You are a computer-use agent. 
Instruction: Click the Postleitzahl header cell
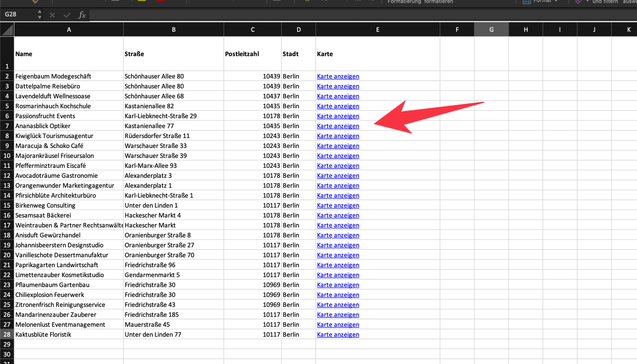pyautogui.click(x=253, y=54)
